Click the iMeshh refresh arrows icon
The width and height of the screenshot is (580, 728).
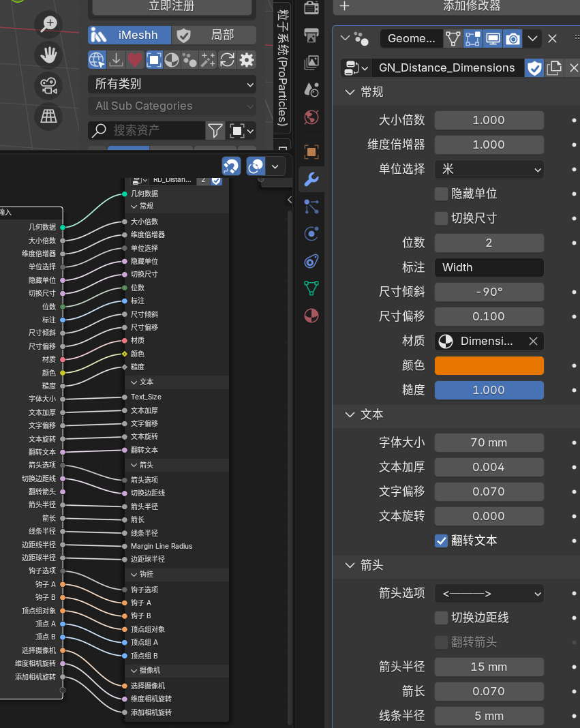coord(227,60)
